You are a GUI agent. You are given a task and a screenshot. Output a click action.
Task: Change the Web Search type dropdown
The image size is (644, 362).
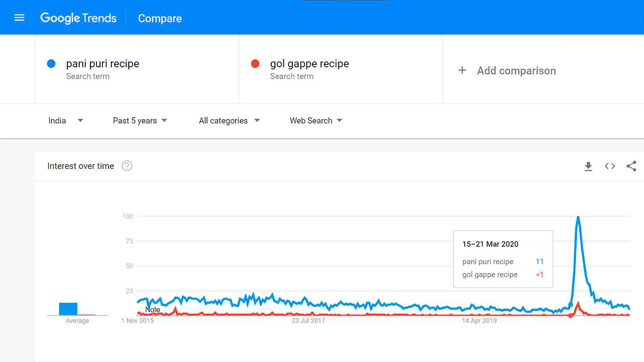click(316, 121)
